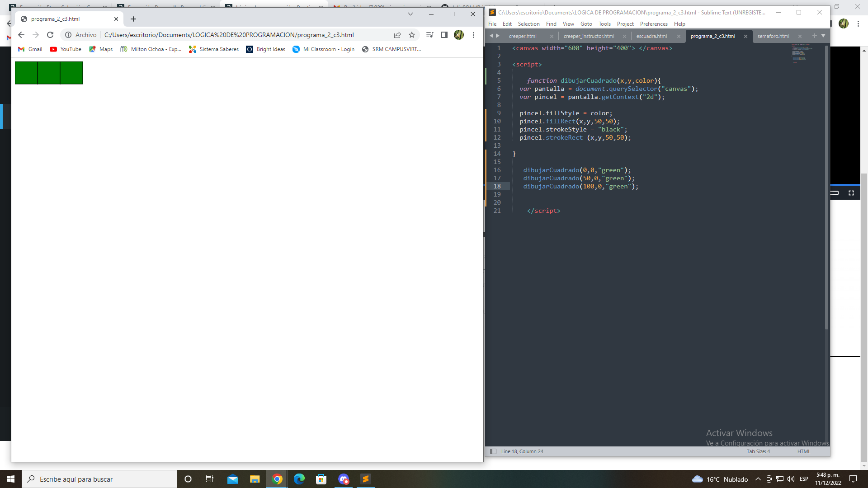This screenshot has height=488, width=868.
Task: Change Tab Size: 4 setting
Action: click(758, 451)
